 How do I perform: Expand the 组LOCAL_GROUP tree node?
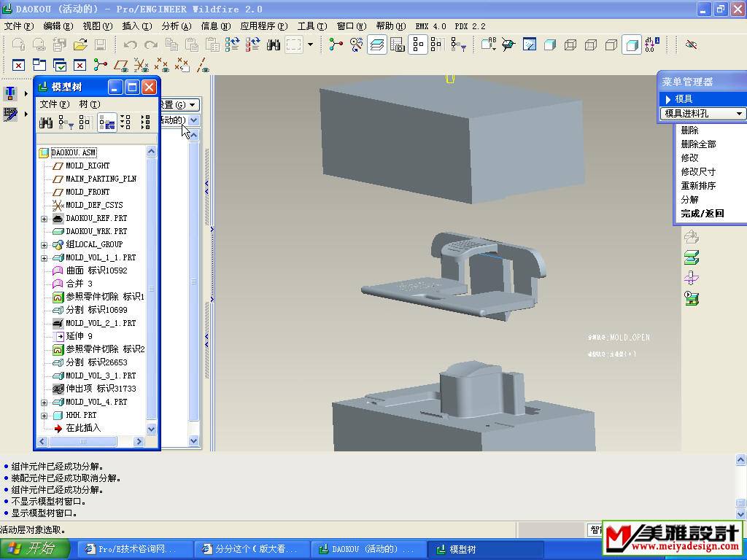tap(44, 245)
